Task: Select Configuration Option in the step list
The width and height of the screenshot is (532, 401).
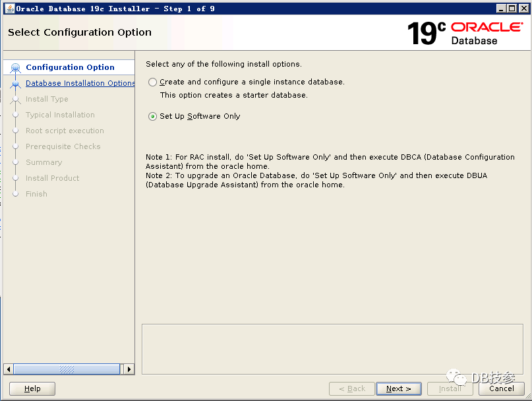Action: pos(70,67)
